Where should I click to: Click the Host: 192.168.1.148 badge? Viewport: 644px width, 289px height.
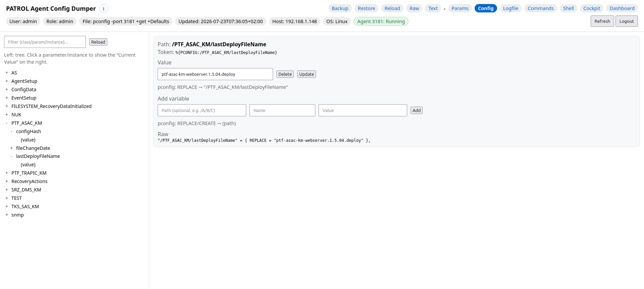click(294, 21)
